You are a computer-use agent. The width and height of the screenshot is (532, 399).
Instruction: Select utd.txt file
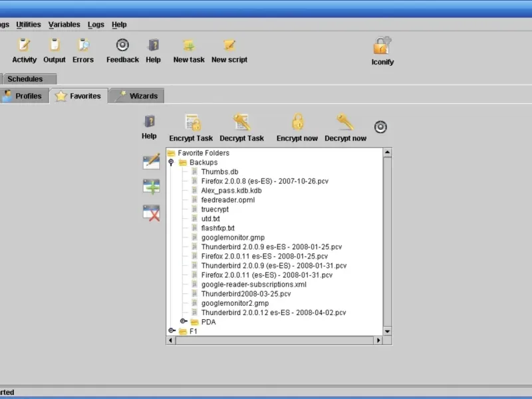coord(210,219)
